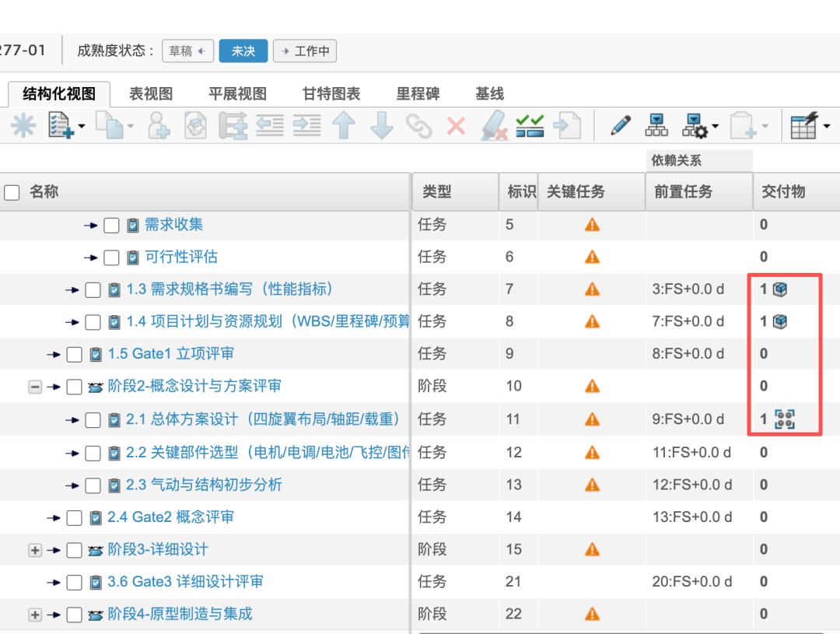Tick the checkbox beside 1.5 Gate1 立项评审
Screen dimensions: 840x634
tap(74, 354)
